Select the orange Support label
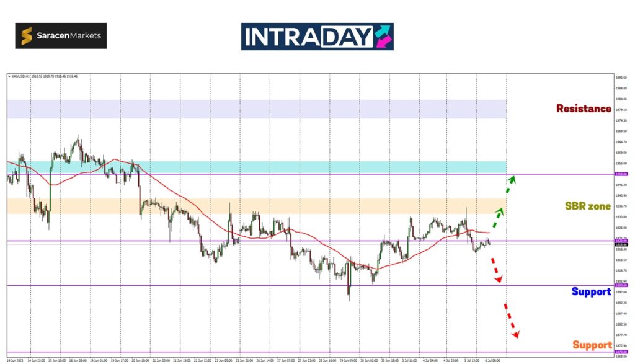Image resolution: width=635 pixels, height=364 pixels. 592,345
